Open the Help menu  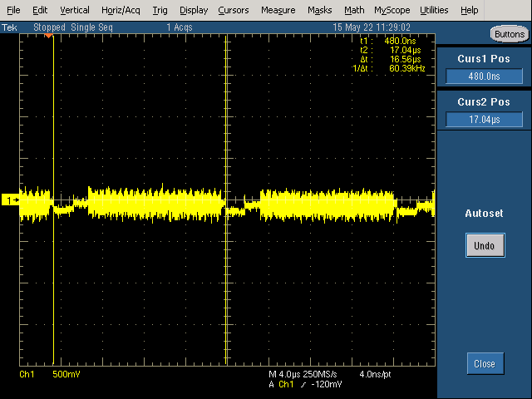point(469,10)
